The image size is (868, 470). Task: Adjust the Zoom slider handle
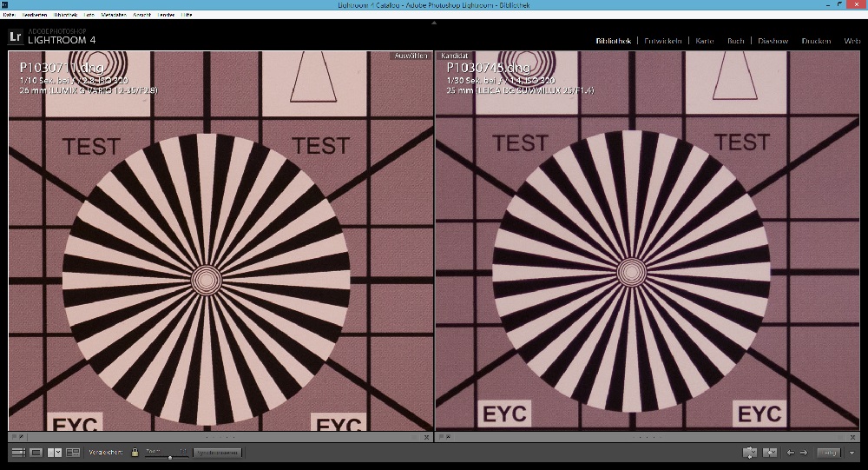pos(170,457)
